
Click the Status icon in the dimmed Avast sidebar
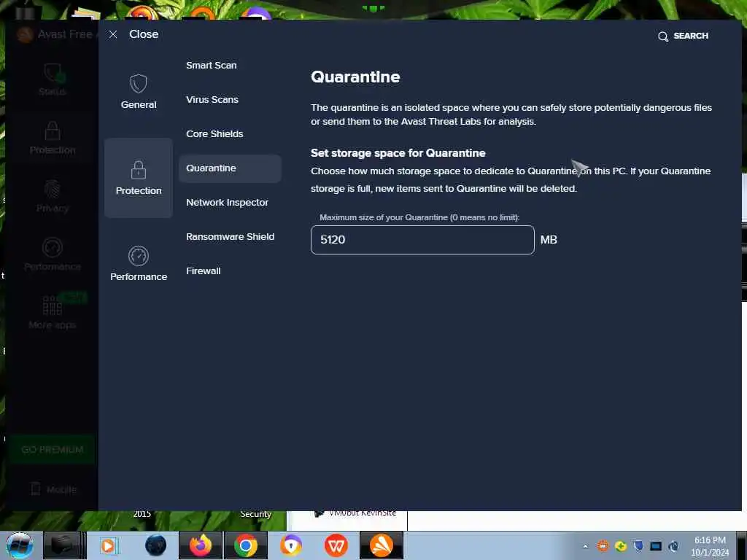pyautogui.click(x=53, y=74)
